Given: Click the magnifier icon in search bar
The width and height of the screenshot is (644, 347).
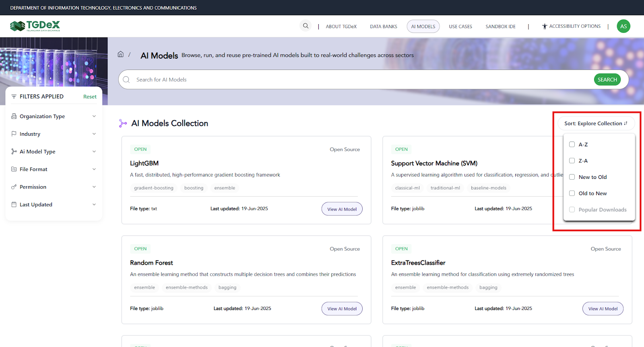Looking at the screenshot, I should [x=126, y=80].
